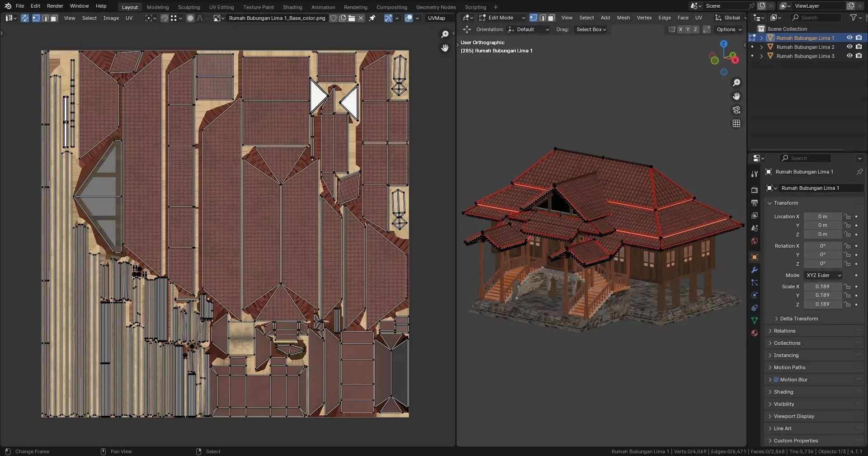The image size is (868, 456).
Task: Click the Scale X value field
Action: pos(823,287)
